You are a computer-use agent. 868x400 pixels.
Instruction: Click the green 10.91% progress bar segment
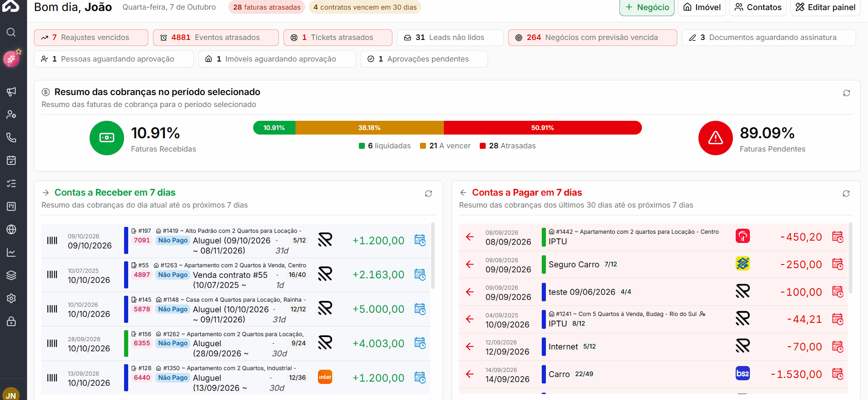point(274,128)
